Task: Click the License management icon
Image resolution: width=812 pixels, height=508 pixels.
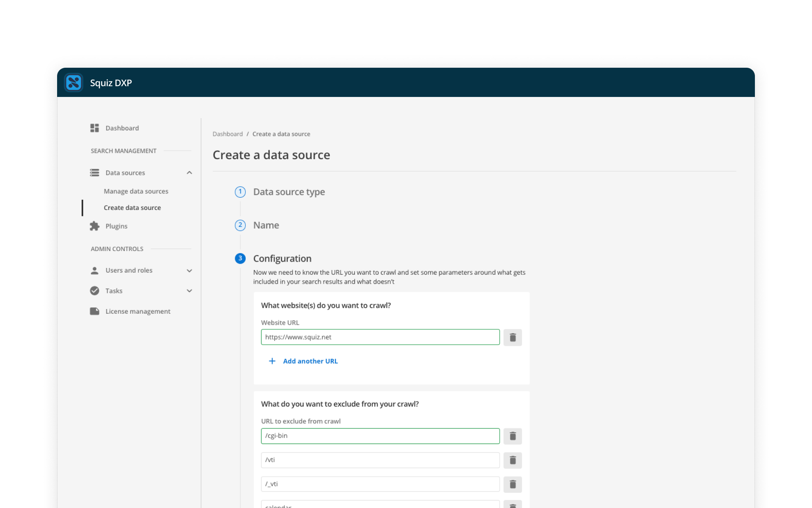Action: click(94, 311)
